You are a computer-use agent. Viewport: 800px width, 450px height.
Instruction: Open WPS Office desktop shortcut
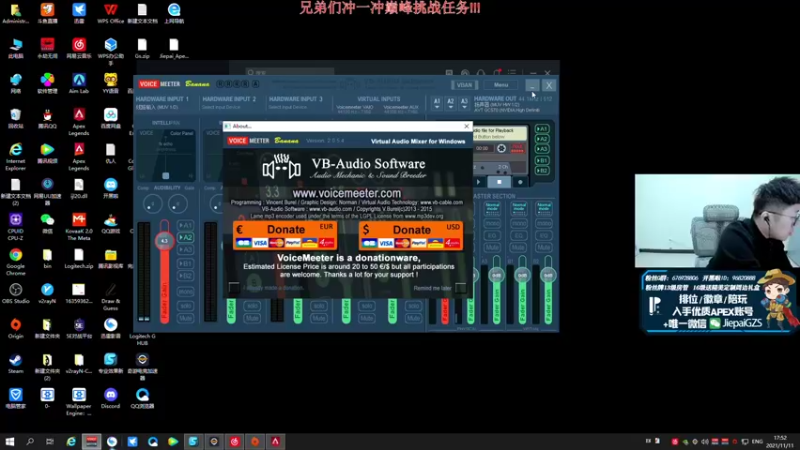click(110, 13)
